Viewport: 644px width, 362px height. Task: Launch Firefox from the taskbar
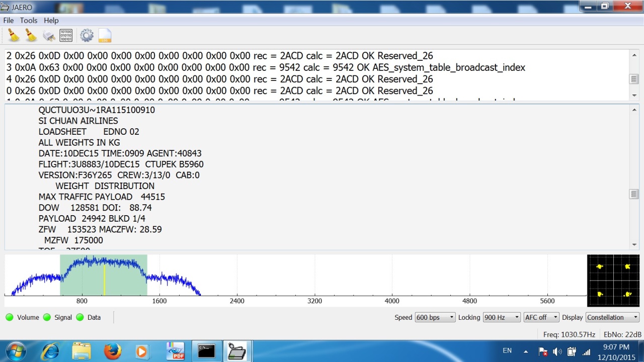tap(113, 351)
